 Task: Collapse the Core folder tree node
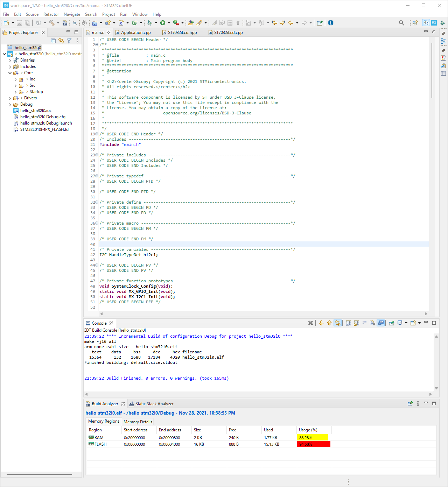pyautogui.click(x=10, y=73)
